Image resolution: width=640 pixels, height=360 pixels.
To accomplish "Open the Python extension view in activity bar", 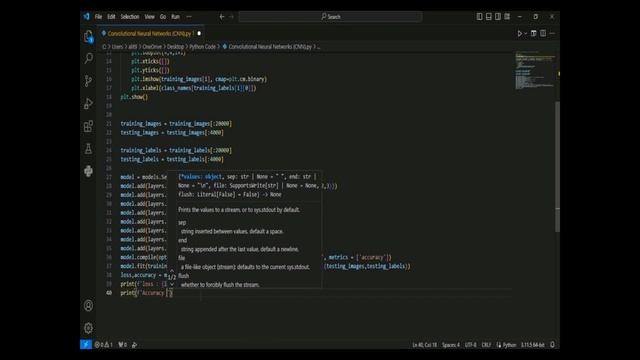I will (x=88, y=171).
